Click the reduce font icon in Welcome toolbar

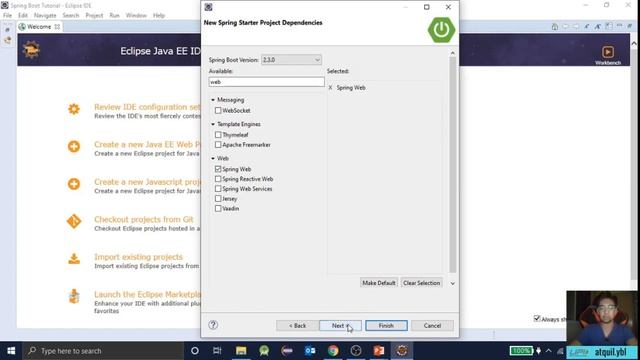tap(587, 27)
